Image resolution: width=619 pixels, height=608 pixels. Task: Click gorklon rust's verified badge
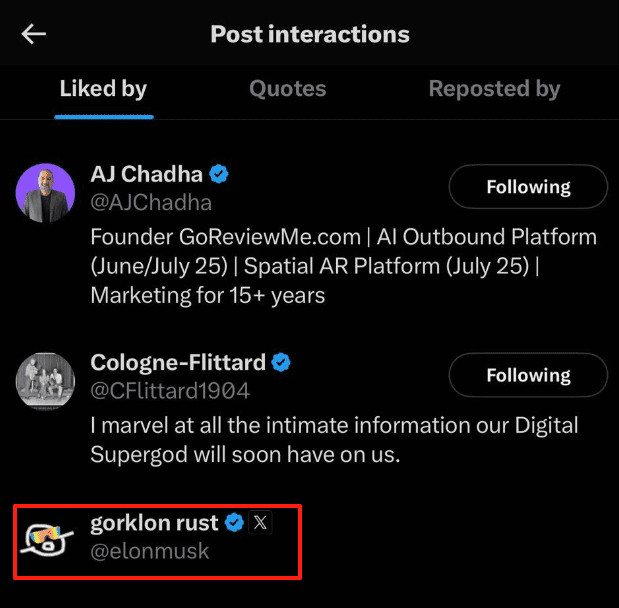coord(234,523)
